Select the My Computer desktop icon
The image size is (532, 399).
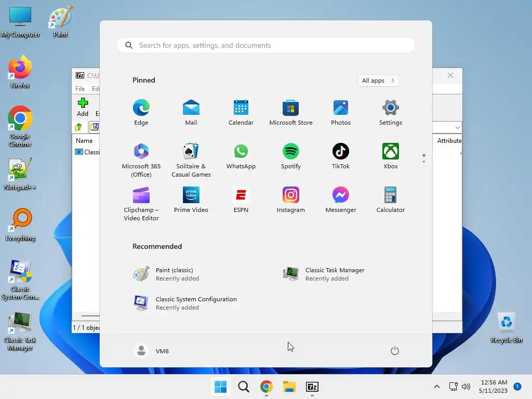pyautogui.click(x=20, y=21)
